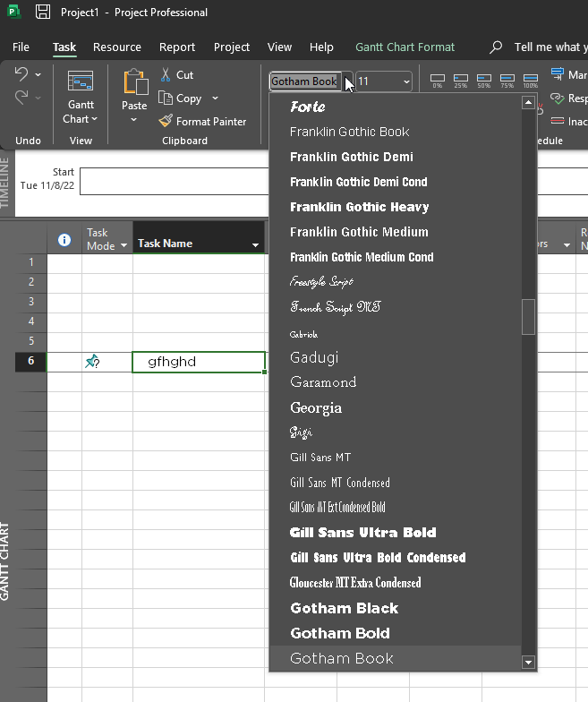Click the font name box showing Gotham Book
Image resolution: width=588 pixels, height=702 pixels.
[x=306, y=81]
